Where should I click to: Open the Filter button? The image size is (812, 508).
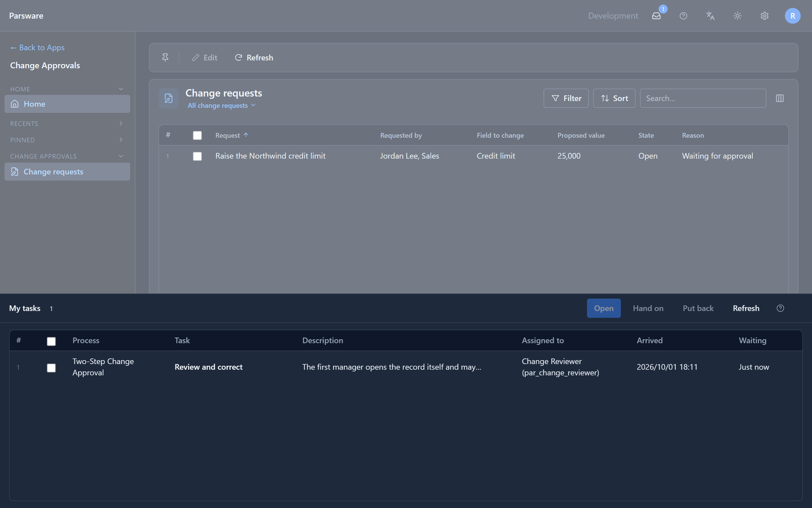tap(566, 98)
